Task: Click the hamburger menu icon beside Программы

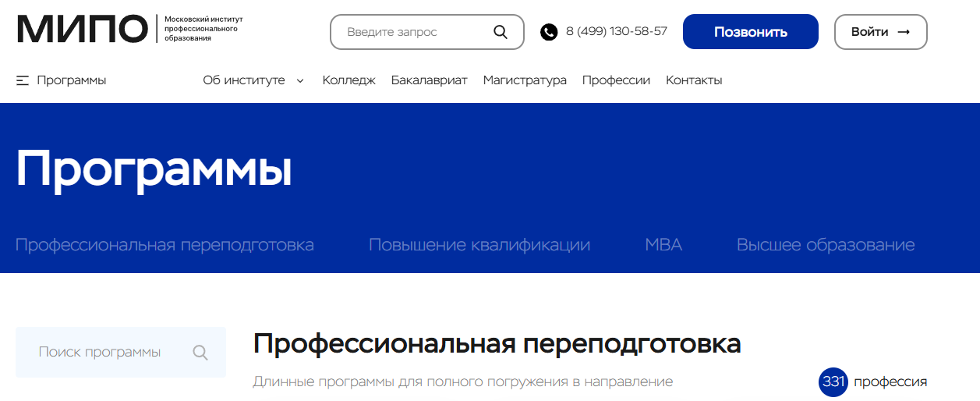Action: point(23,80)
